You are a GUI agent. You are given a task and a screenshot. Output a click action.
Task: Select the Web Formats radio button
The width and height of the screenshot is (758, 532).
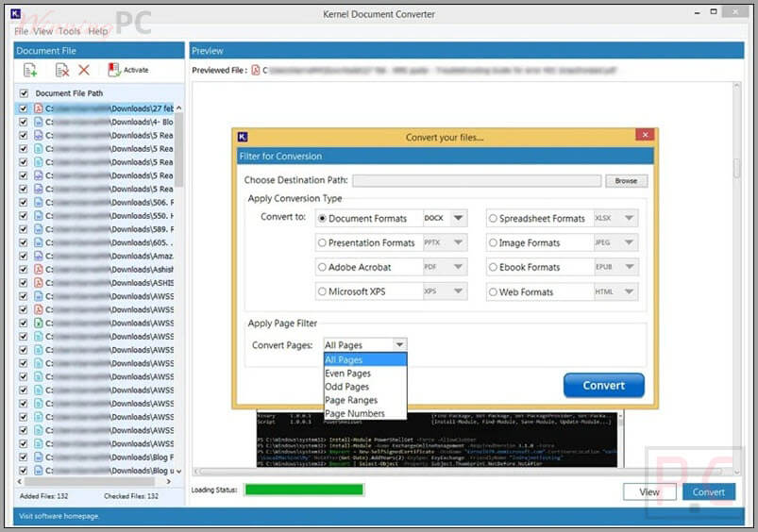pos(493,291)
